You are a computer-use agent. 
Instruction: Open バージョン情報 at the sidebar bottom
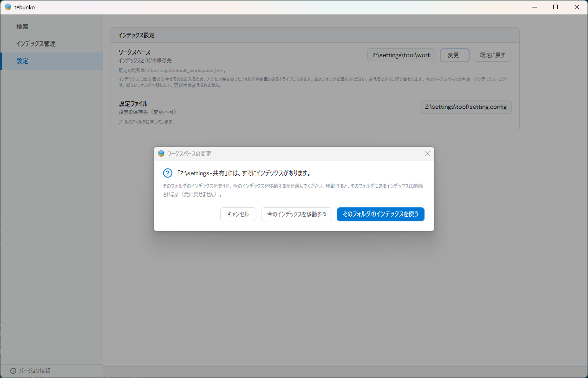tap(52, 371)
